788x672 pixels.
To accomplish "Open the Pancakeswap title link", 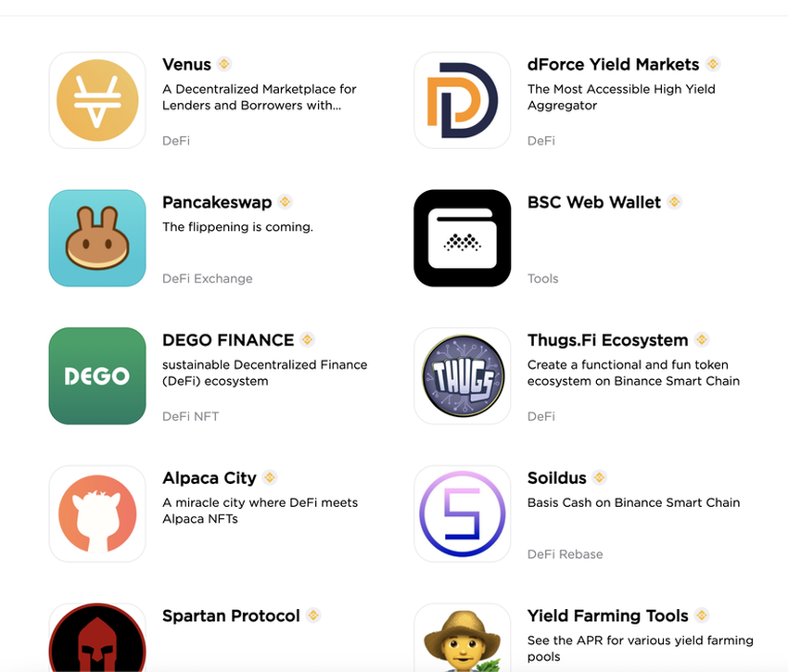I will (217, 202).
